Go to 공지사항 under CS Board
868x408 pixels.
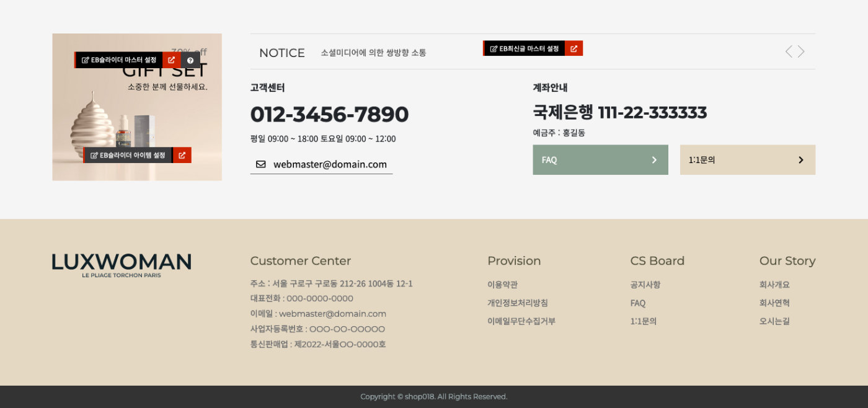click(645, 285)
